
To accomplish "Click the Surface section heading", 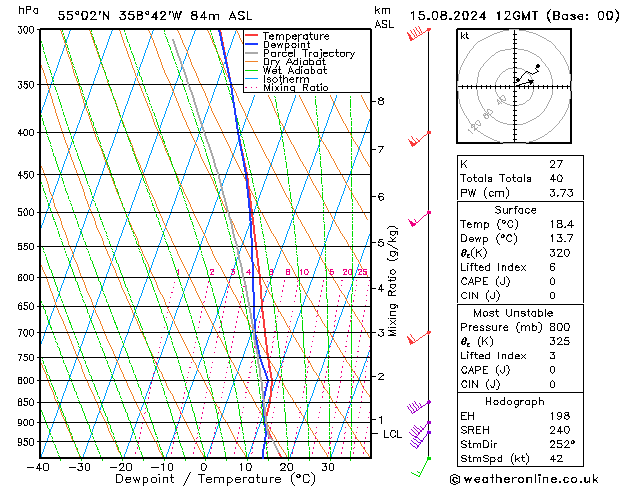I will [x=515, y=210].
